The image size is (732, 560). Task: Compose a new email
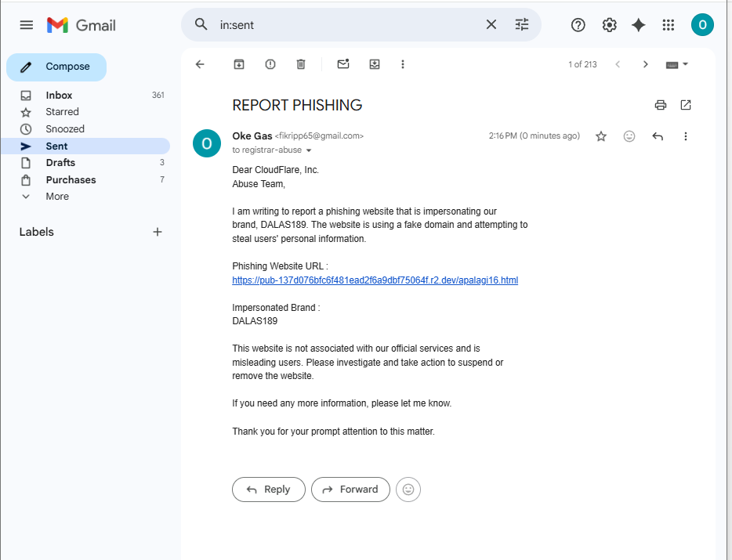pos(56,67)
